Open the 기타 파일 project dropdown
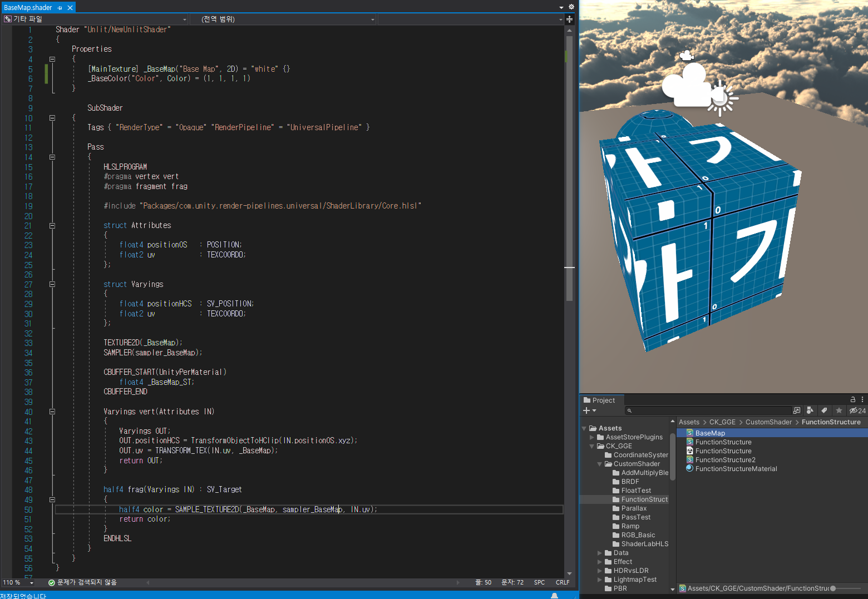This screenshot has width=868, height=599. [95, 19]
